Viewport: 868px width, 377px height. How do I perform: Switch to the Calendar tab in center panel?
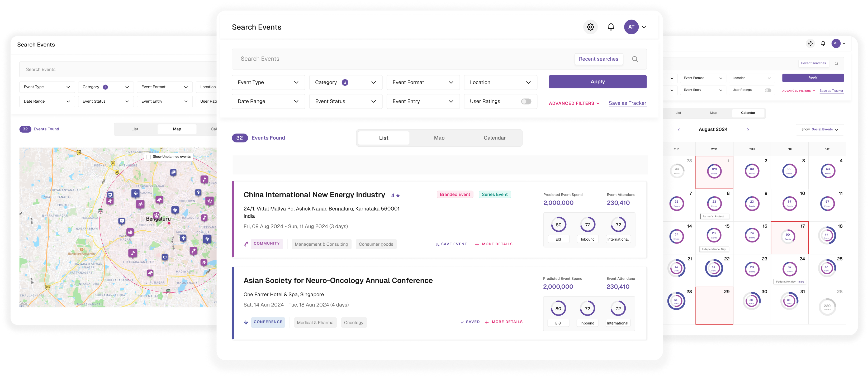pos(494,138)
